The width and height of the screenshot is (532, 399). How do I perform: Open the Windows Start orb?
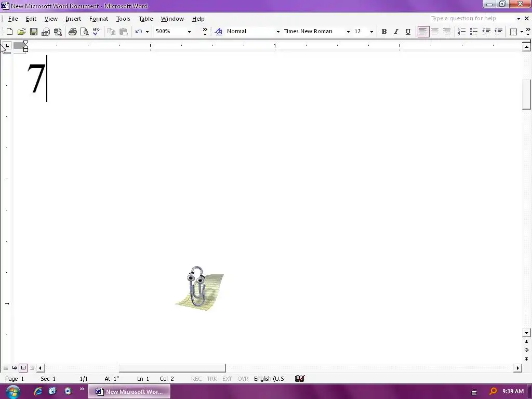coord(12,392)
